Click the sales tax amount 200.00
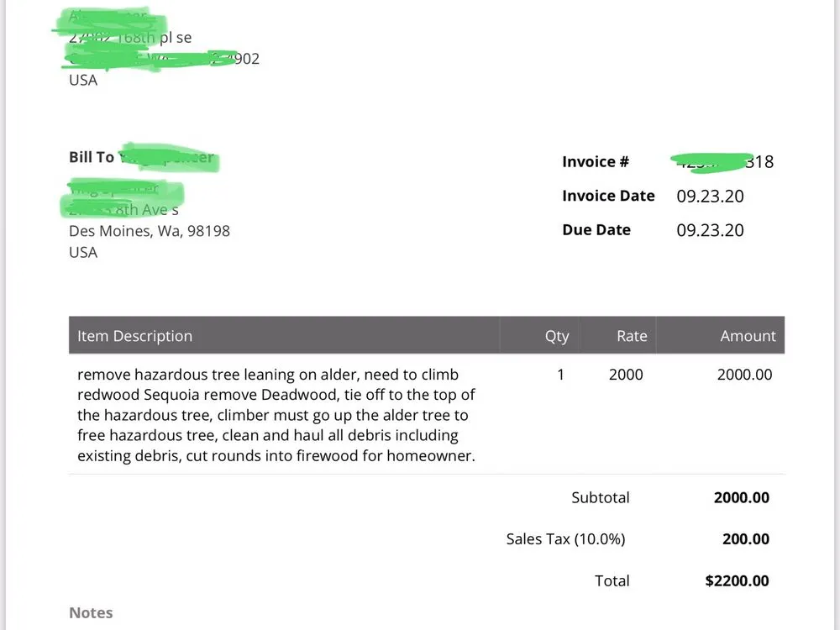This screenshot has width=840, height=630. click(x=745, y=539)
